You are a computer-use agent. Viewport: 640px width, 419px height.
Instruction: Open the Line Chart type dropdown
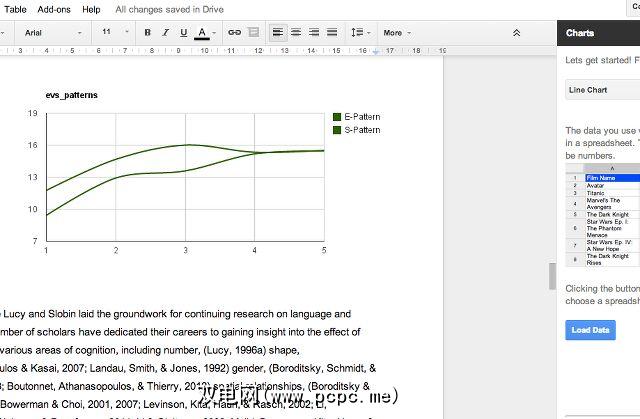(x=598, y=90)
